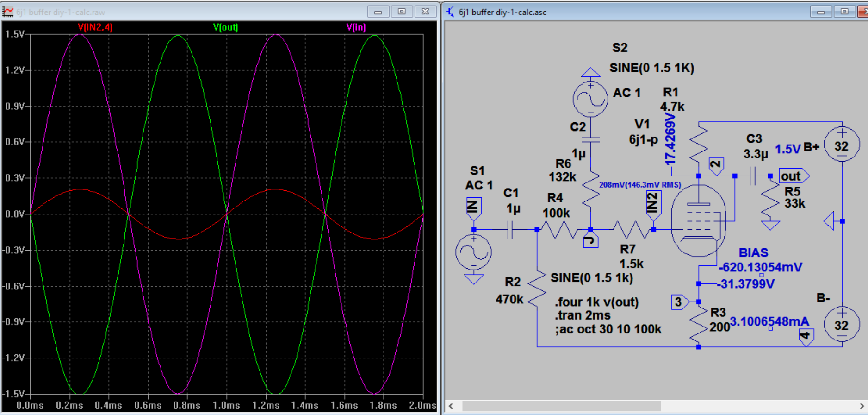Click the net label flag numbered 3
This screenshot has height=415, width=868.
tap(680, 302)
